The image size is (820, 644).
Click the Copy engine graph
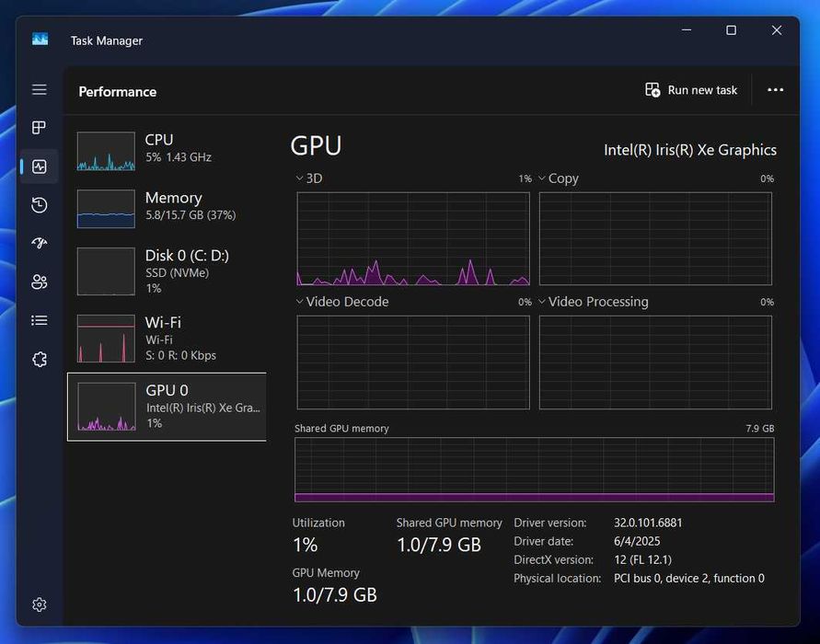pos(655,238)
